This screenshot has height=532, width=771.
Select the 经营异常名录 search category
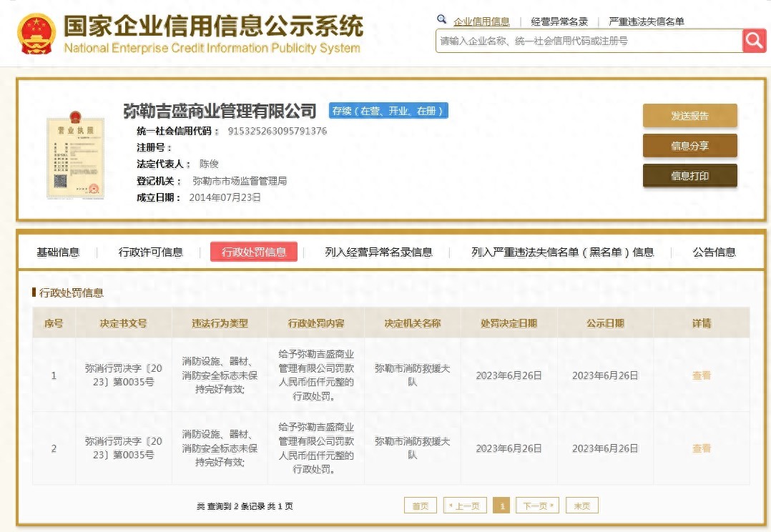[x=559, y=21]
